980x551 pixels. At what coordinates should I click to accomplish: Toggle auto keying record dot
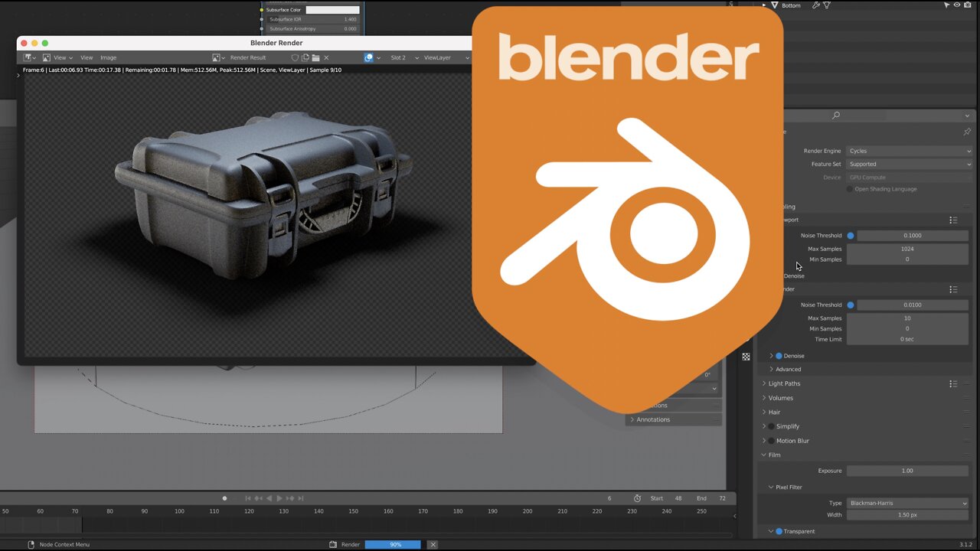tap(224, 498)
